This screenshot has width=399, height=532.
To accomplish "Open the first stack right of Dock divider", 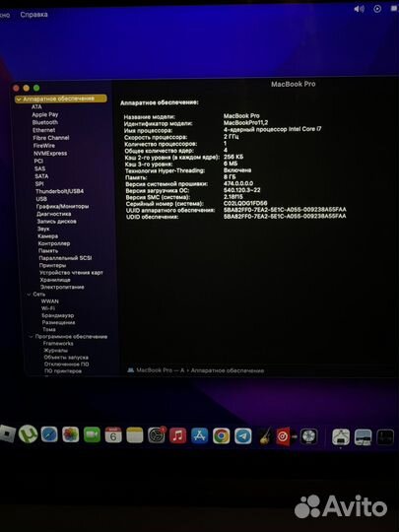I will (341, 437).
